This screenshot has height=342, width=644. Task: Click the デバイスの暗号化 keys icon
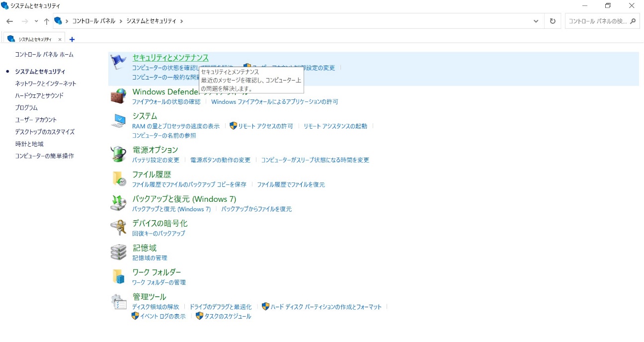(x=118, y=227)
